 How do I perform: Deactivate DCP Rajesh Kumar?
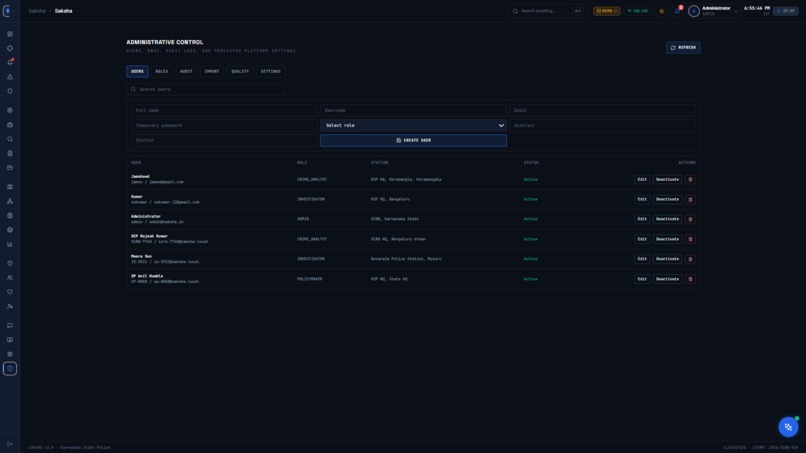coord(667,239)
